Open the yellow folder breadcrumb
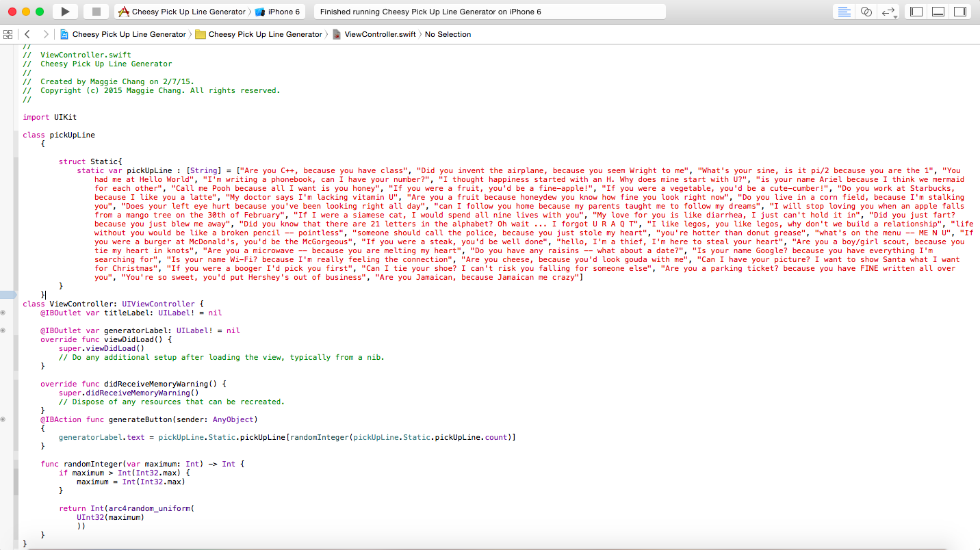The width and height of the screenshot is (980, 550). click(x=259, y=34)
